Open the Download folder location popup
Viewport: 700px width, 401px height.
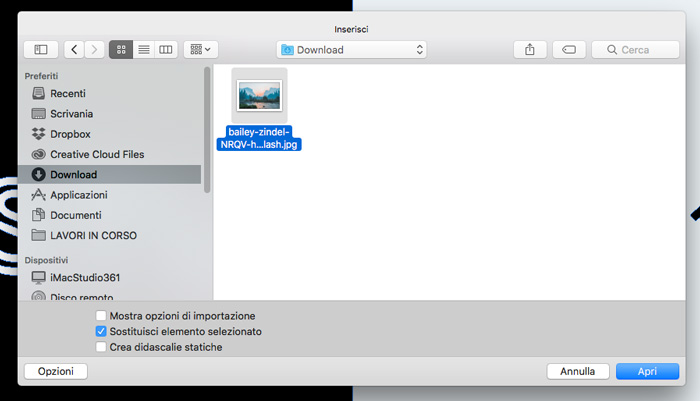(x=351, y=50)
